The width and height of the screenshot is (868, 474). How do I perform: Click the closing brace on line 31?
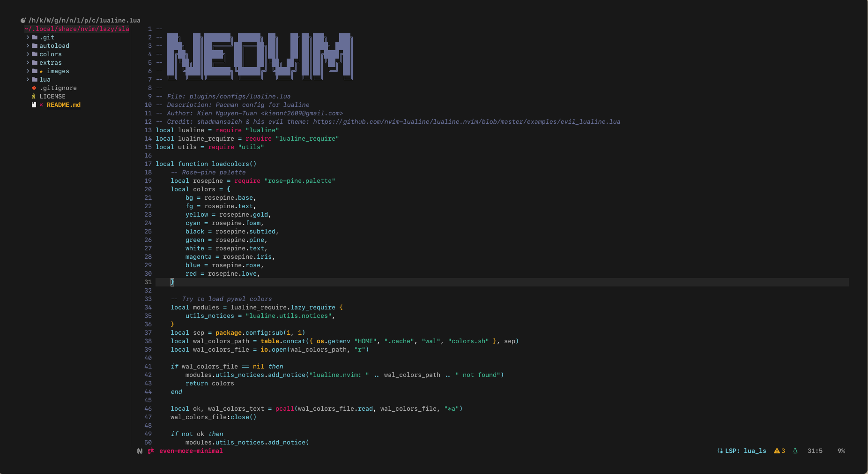[x=172, y=282]
